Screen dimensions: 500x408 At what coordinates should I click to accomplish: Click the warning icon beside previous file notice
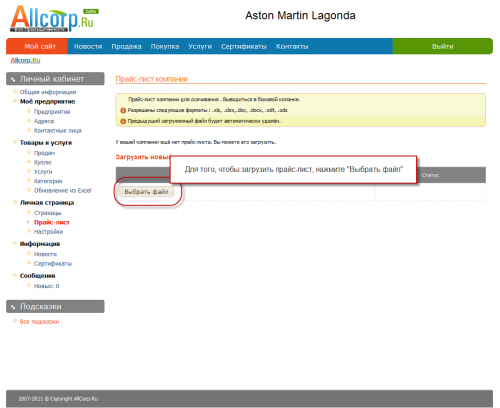pyautogui.click(x=123, y=121)
